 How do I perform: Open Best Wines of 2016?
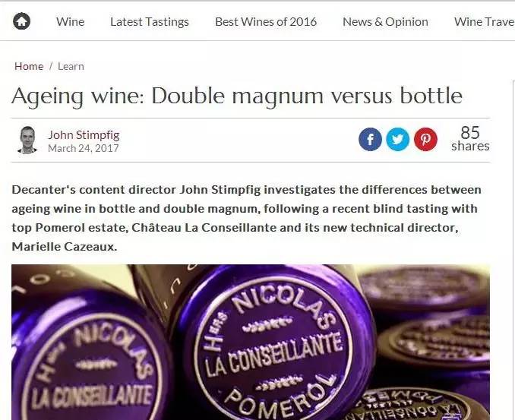pyautogui.click(x=266, y=22)
